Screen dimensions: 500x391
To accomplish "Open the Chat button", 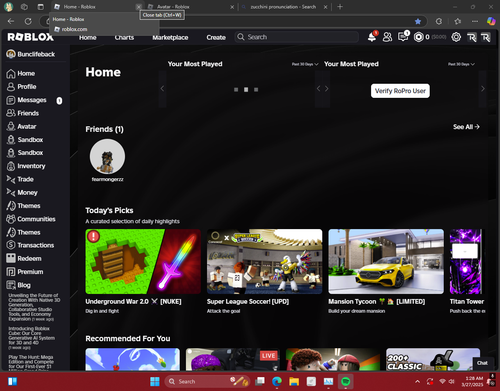I will pos(482,363).
